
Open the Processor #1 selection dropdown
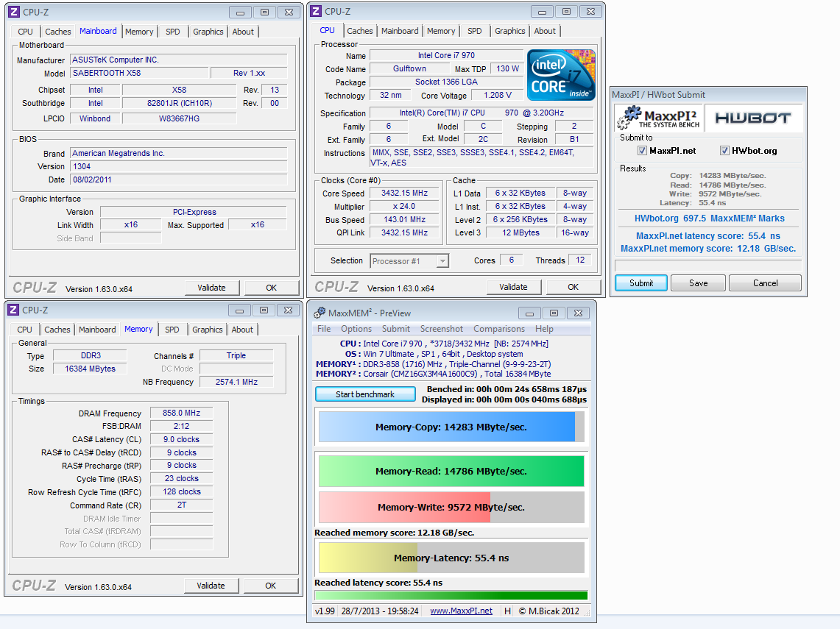pyautogui.click(x=442, y=260)
